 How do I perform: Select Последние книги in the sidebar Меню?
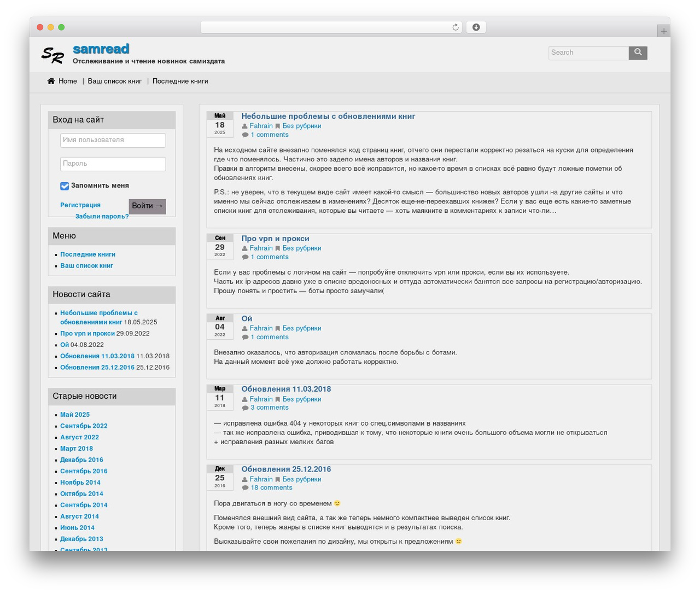pyautogui.click(x=87, y=254)
